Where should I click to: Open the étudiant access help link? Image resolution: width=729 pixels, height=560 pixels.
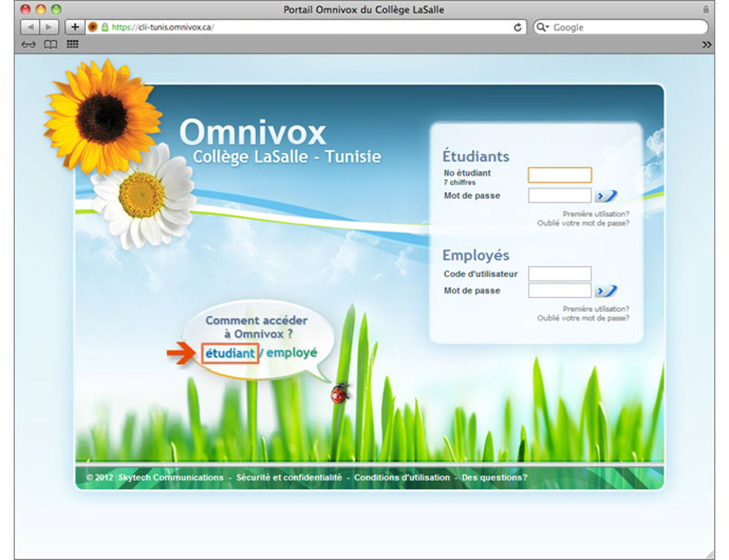pyautogui.click(x=230, y=353)
